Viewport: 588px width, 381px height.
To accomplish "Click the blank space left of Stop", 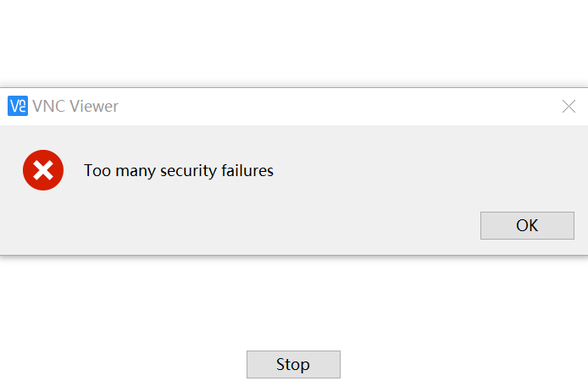I will [x=127, y=364].
